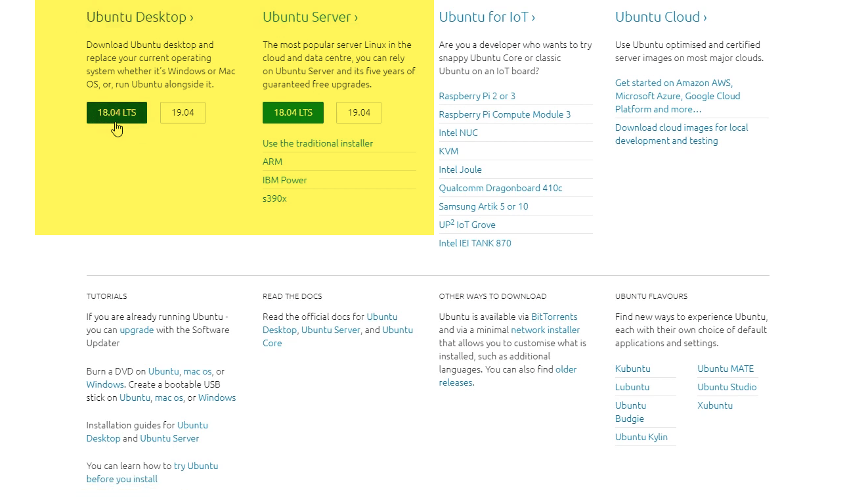The width and height of the screenshot is (868, 498).
Task: Open the Intel NUC link
Action: [x=458, y=133]
